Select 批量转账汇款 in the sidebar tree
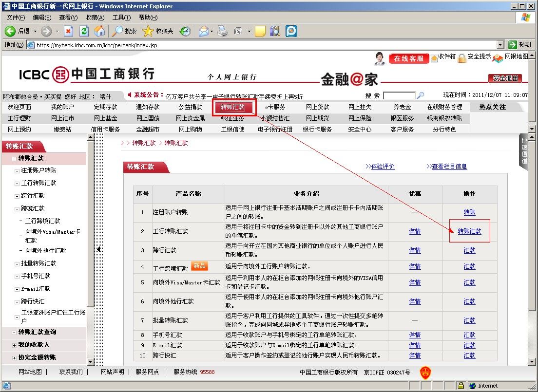 [x=39, y=263]
